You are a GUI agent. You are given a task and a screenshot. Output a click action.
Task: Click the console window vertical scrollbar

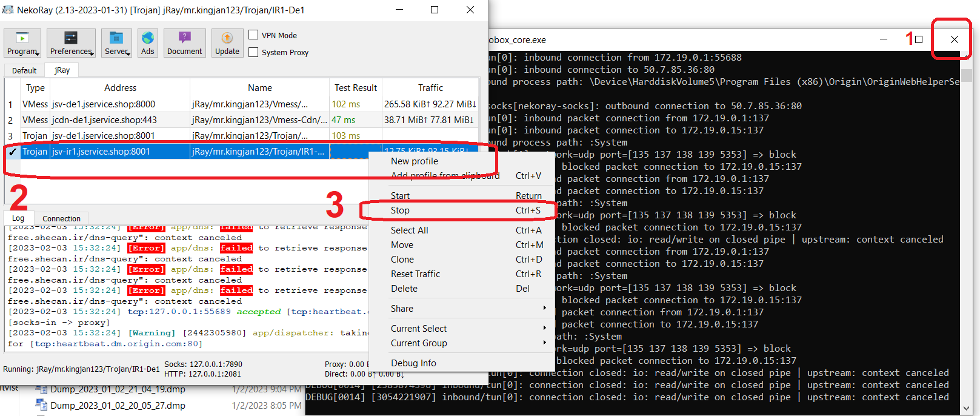(967, 230)
